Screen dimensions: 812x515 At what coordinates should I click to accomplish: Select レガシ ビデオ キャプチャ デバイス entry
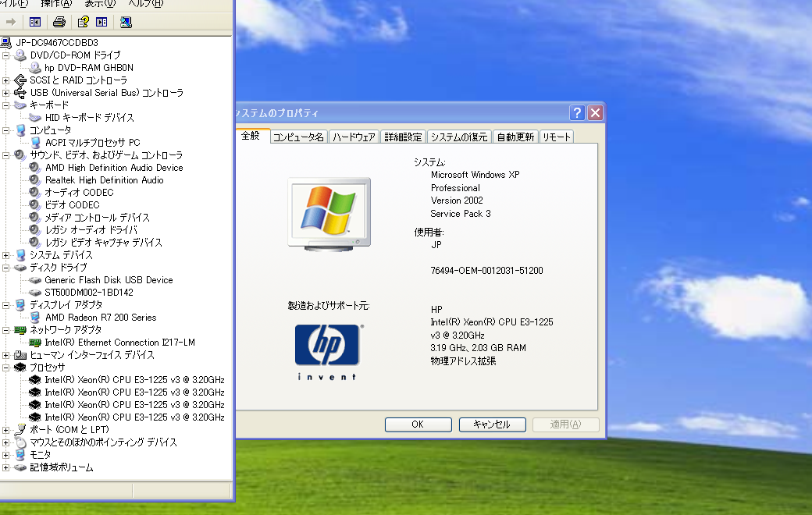click(x=103, y=242)
